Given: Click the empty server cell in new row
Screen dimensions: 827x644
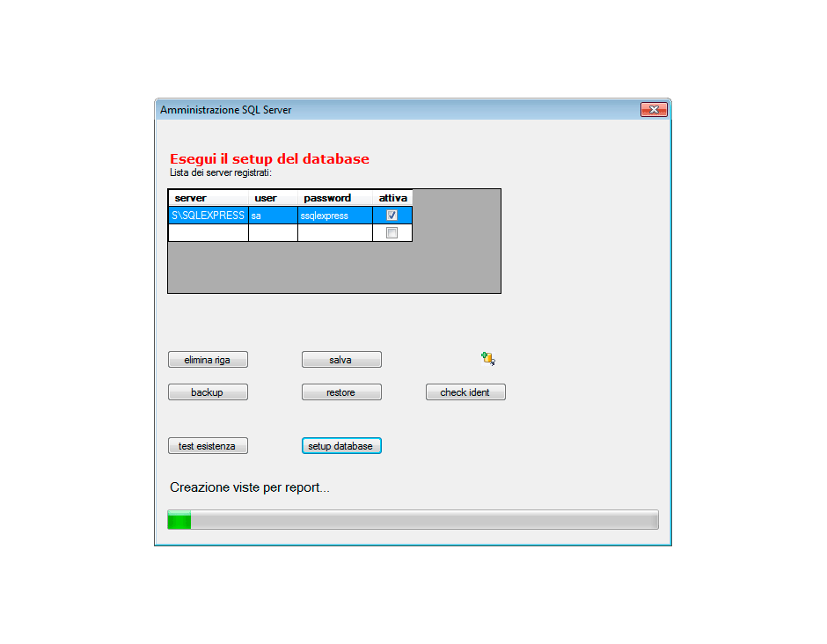Looking at the screenshot, I should pos(209,232).
